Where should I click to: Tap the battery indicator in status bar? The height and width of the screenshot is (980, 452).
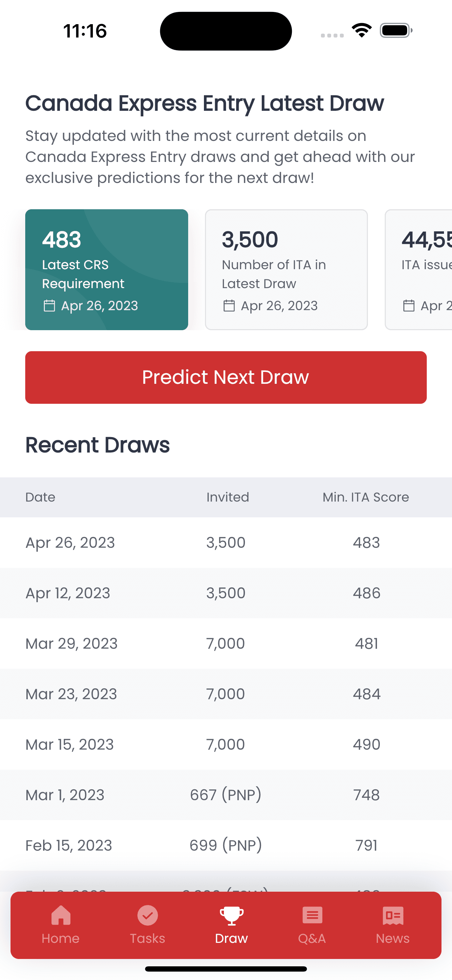[396, 30]
